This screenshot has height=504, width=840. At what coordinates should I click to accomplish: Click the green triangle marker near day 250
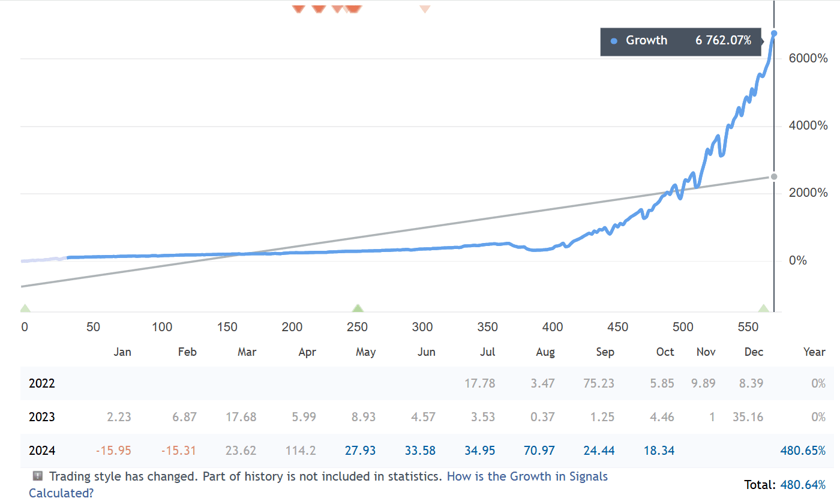point(358,308)
